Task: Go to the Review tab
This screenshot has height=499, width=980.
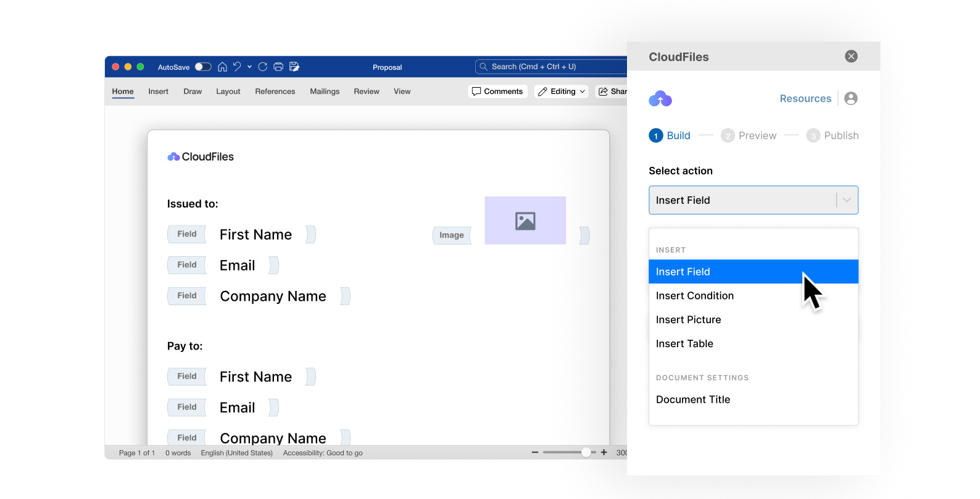Action: (367, 91)
